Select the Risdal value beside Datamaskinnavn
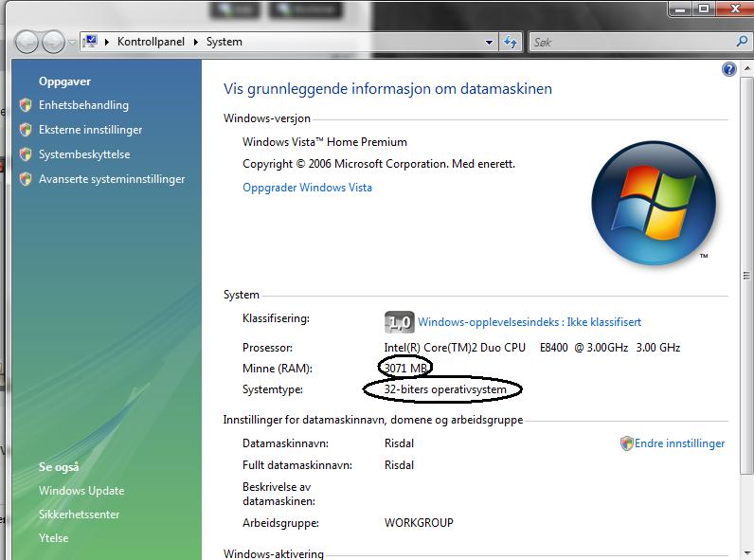Viewport: 754px width, 560px height. (399, 443)
